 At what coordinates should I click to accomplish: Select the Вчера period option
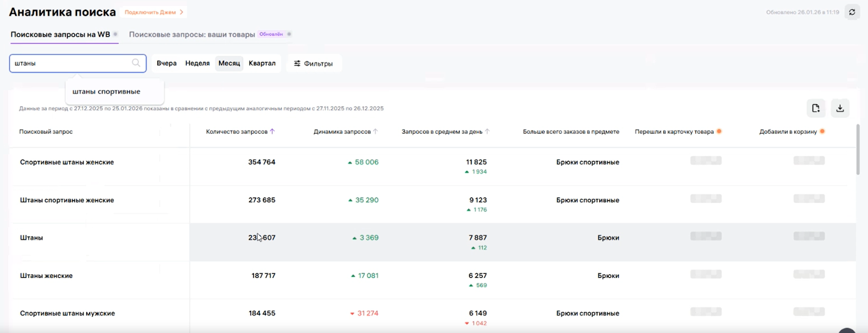167,63
